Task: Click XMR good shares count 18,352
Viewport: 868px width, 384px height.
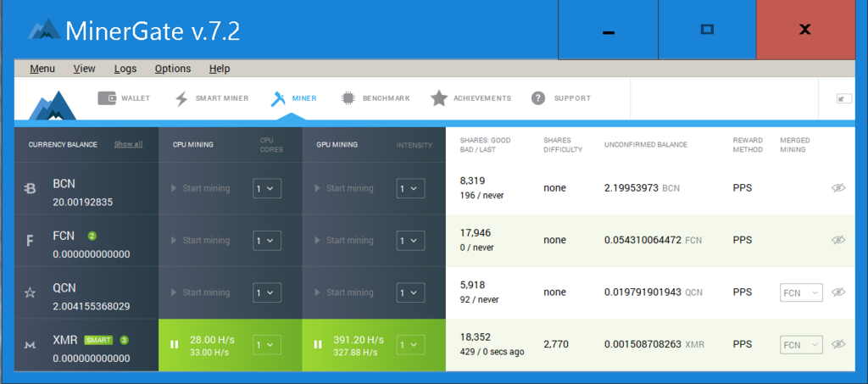Action: click(x=476, y=337)
